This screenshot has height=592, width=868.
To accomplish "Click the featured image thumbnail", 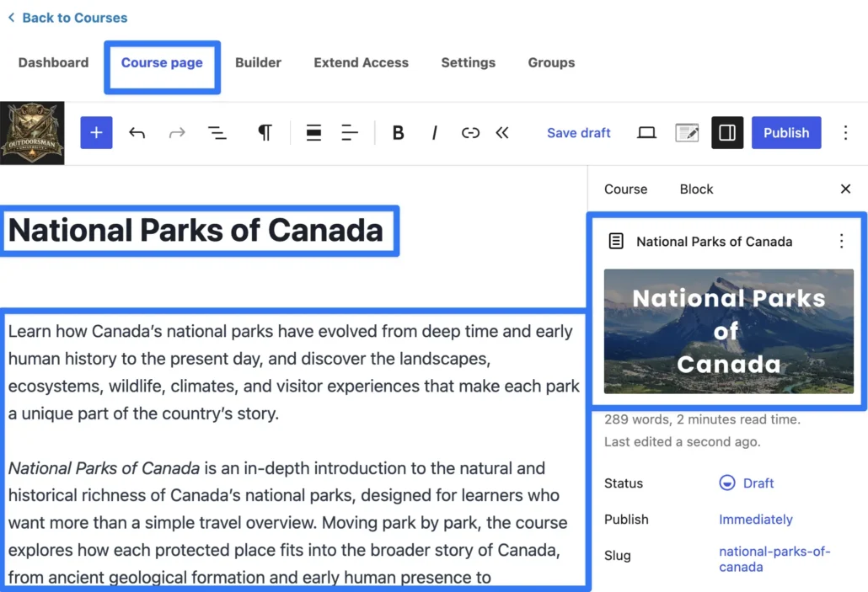I will pyautogui.click(x=728, y=332).
